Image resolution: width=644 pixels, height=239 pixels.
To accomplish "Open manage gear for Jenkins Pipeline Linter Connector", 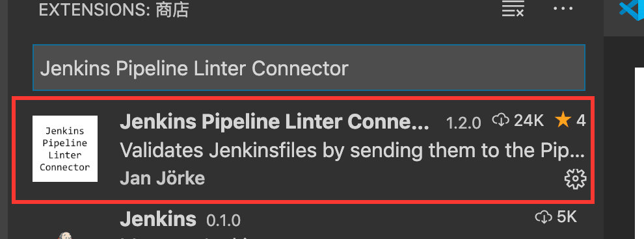I will coord(575,179).
